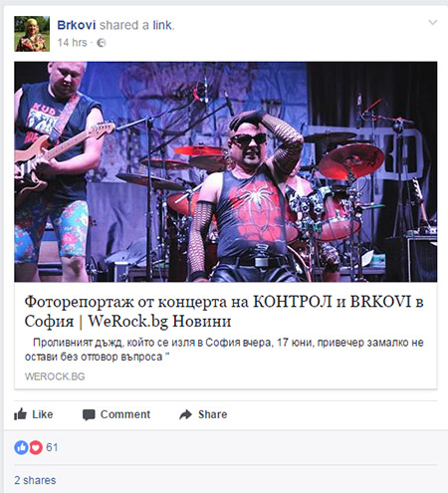Click the red heart reaction icon

tap(36, 447)
